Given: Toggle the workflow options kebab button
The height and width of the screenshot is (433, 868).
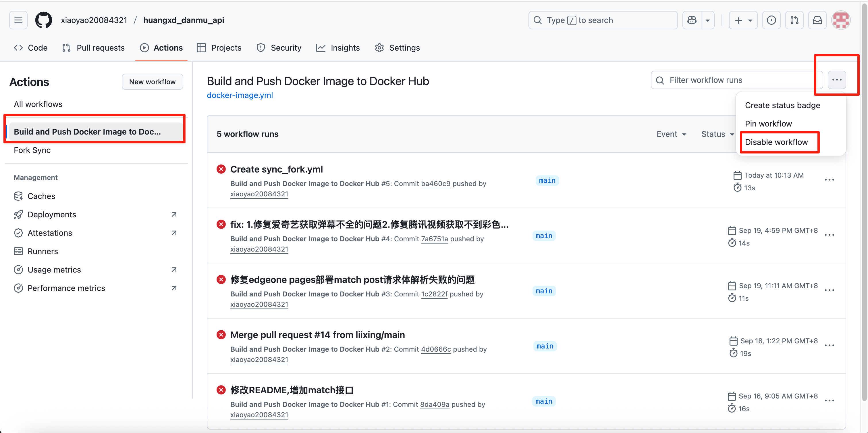Looking at the screenshot, I should tap(837, 80).
